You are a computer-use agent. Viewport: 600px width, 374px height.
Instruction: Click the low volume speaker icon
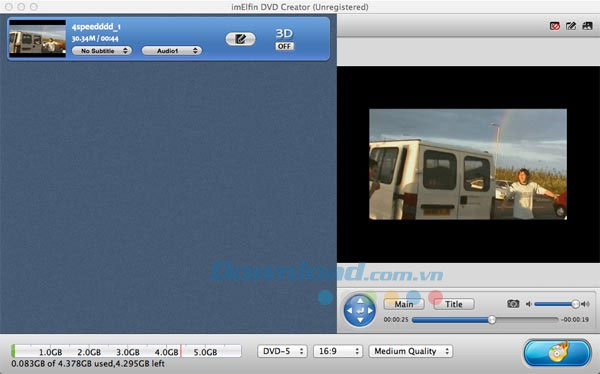528,304
